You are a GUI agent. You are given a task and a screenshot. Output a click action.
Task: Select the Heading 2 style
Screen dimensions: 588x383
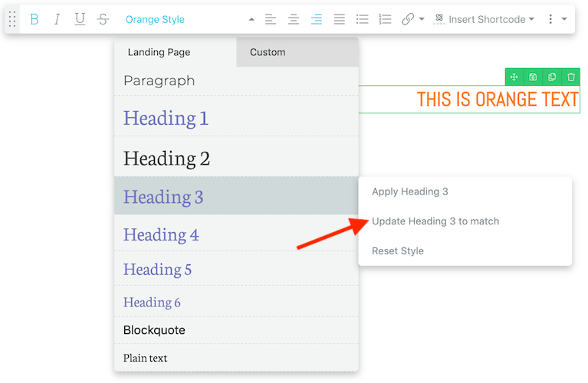[236, 157]
